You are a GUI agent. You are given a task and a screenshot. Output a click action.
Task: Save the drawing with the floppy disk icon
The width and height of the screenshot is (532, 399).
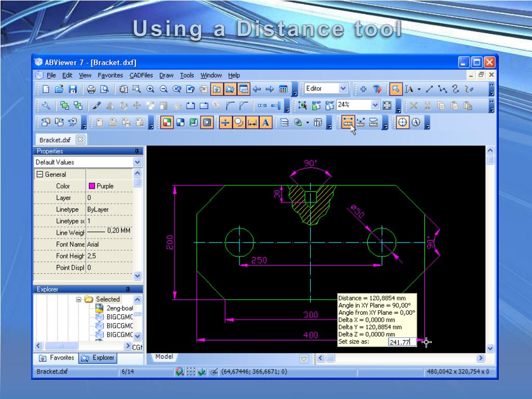pos(73,89)
